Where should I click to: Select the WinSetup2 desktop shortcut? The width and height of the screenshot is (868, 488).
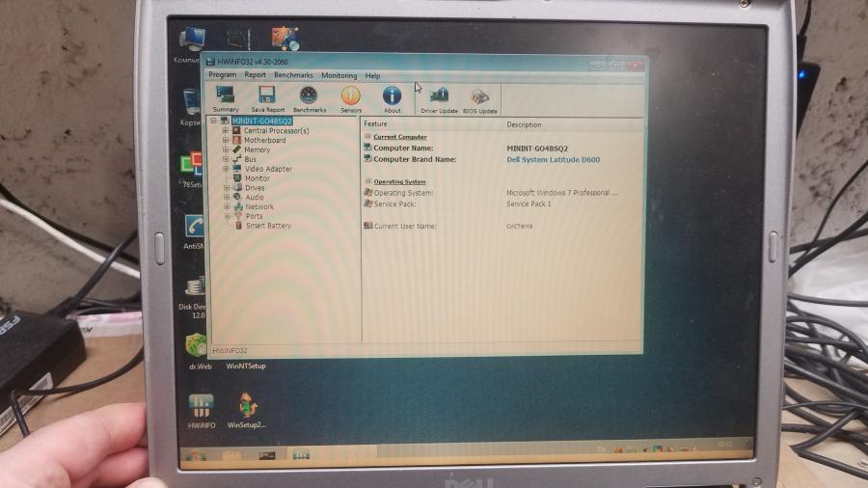246,411
